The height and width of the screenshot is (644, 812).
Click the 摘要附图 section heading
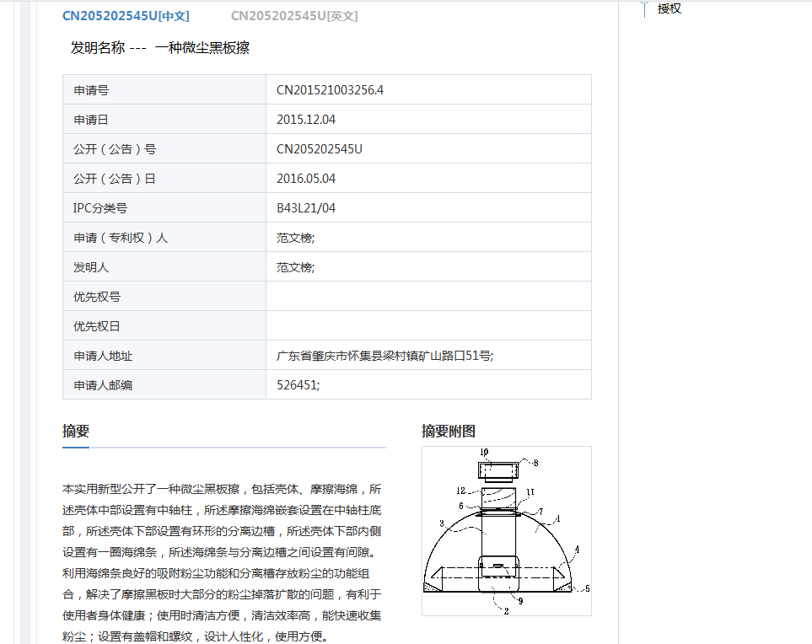pyautogui.click(x=449, y=431)
